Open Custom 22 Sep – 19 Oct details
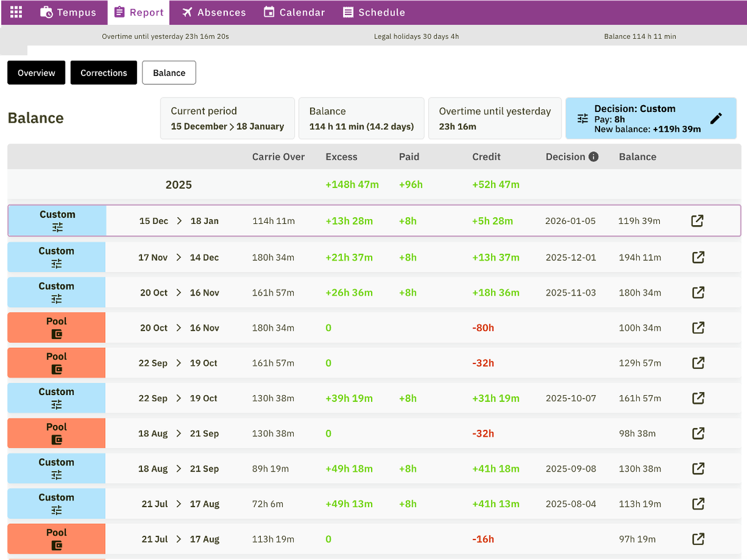The width and height of the screenshot is (747, 560). pos(698,398)
